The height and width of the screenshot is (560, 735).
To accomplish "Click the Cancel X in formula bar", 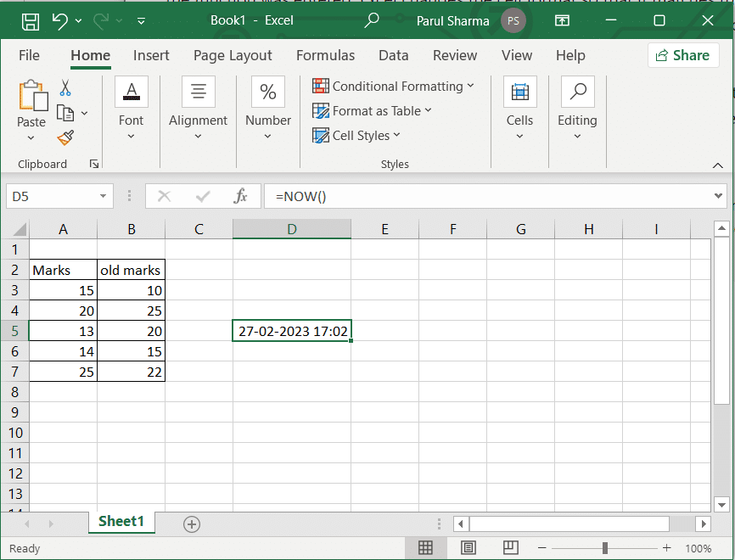I will coord(164,196).
